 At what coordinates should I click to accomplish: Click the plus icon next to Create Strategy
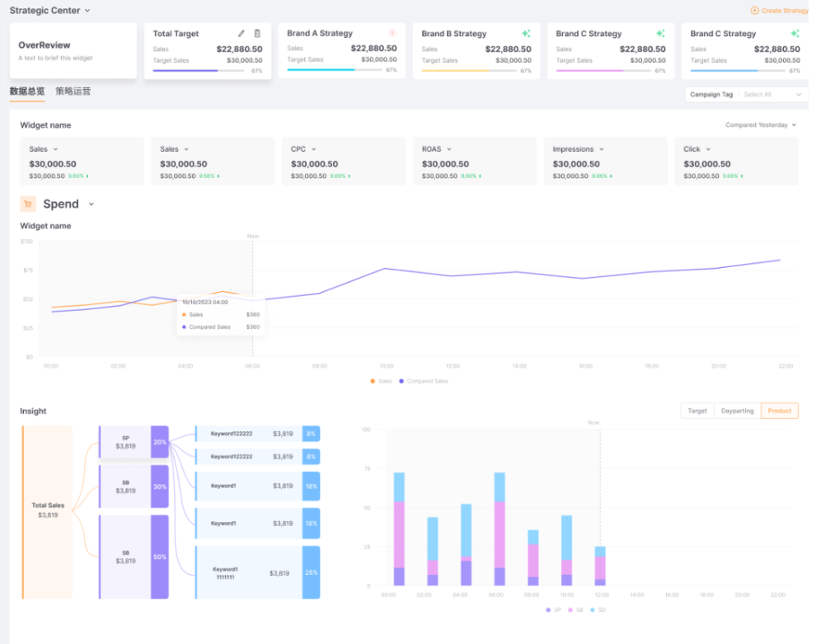(x=754, y=11)
